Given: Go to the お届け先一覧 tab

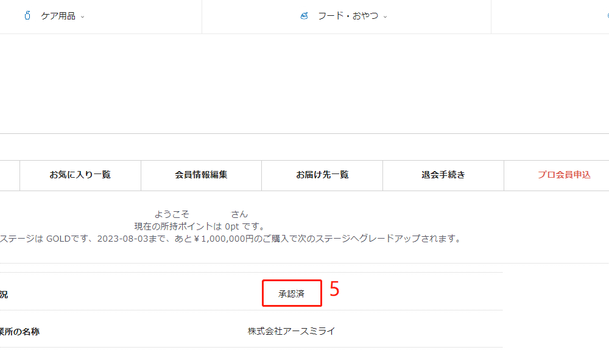Looking at the screenshot, I should 322,175.
